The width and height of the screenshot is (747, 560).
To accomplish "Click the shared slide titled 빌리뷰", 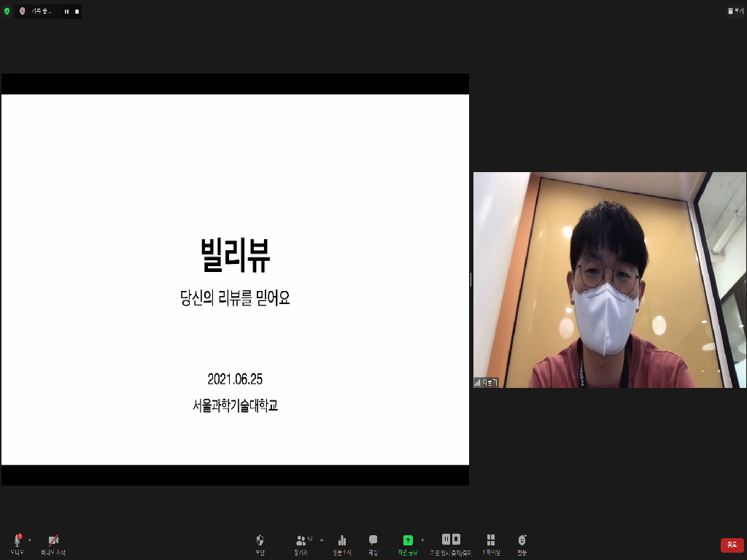I will coord(236,279).
